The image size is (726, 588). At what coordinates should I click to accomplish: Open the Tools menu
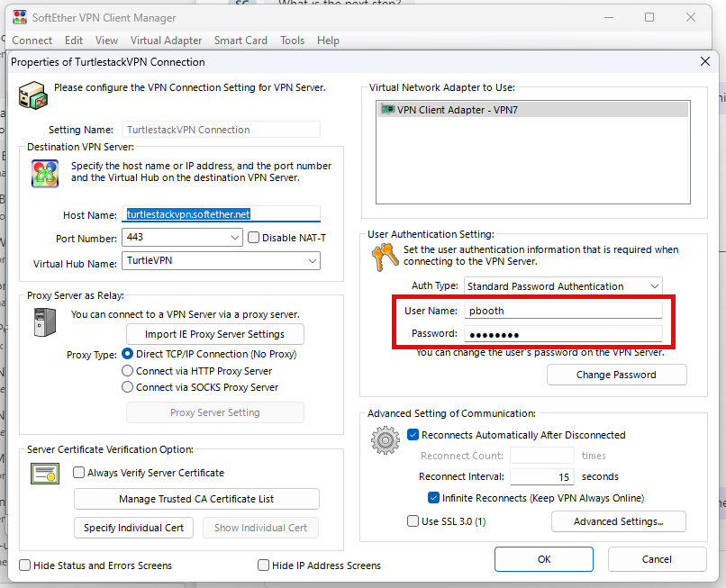tap(292, 41)
